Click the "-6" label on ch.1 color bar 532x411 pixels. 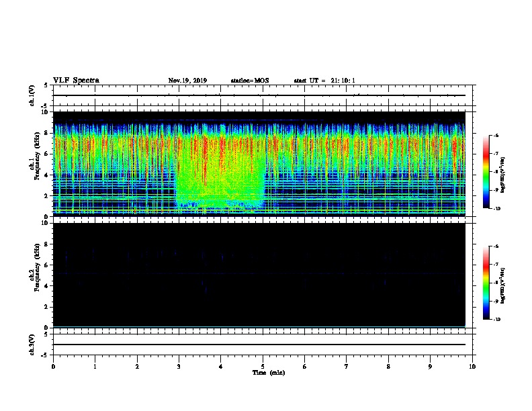click(x=496, y=135)
